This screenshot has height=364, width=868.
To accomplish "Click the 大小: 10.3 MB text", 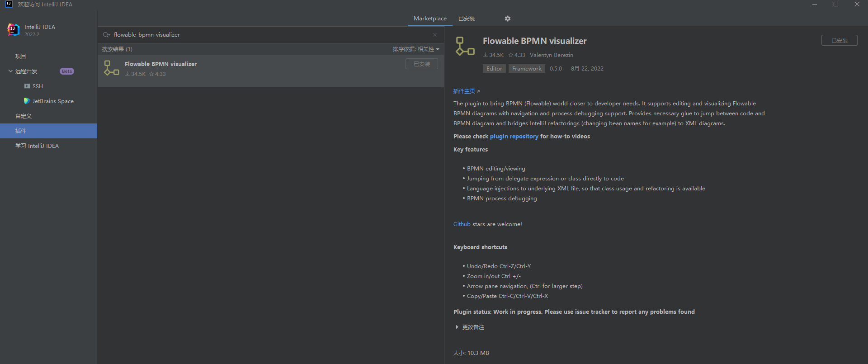I will 471,353.
